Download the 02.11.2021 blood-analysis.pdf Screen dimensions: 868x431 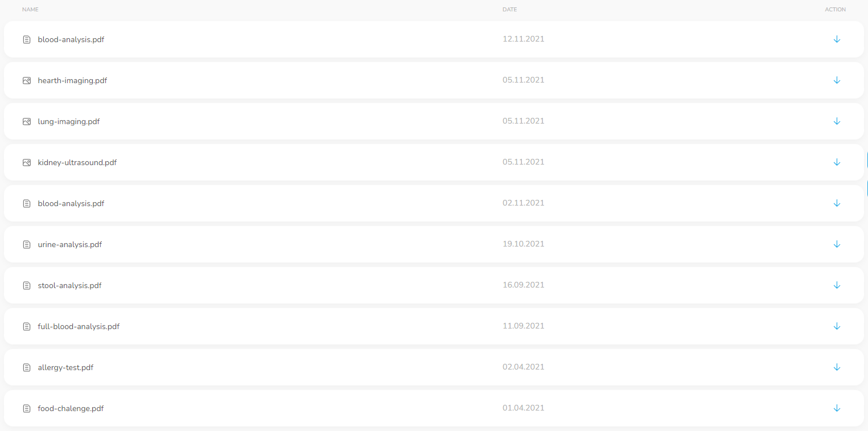837,203
